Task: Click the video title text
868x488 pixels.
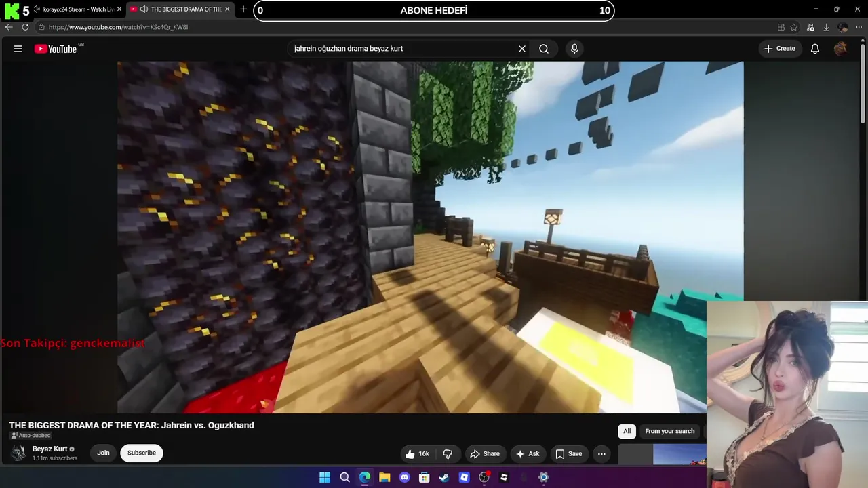Action: [x=132, y=425]
